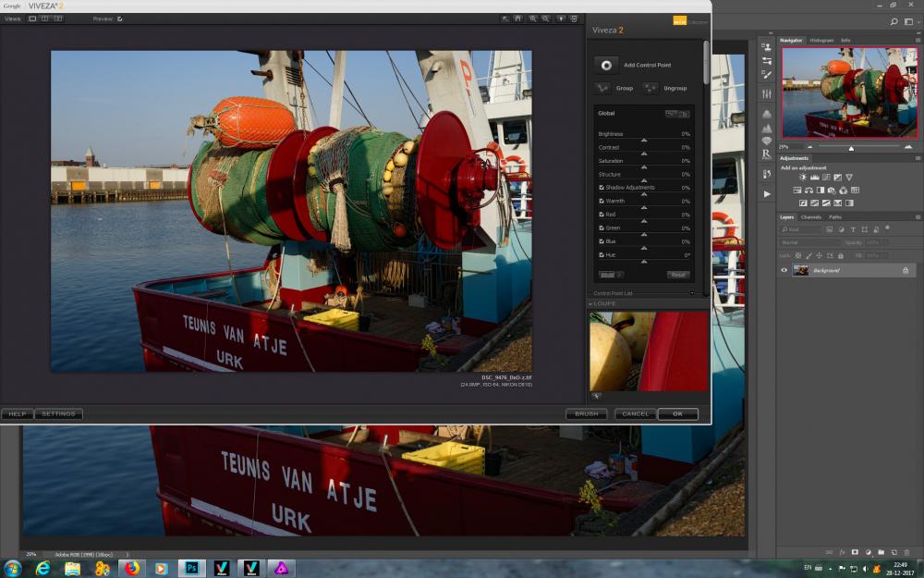The height and width of the screenshot is (578, 924).
Task: Expand the Control Point List section
Action: pyautogui.click(x=692, y=293)
